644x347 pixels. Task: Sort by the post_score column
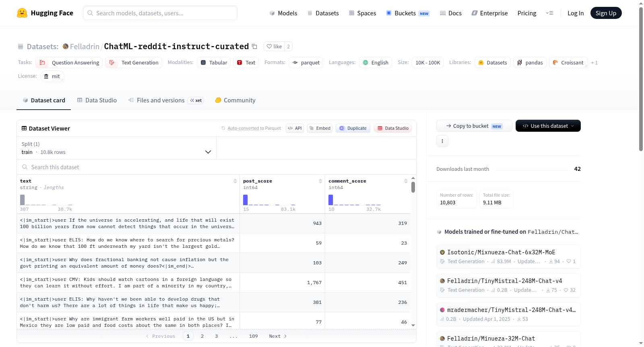click(320, 181)
